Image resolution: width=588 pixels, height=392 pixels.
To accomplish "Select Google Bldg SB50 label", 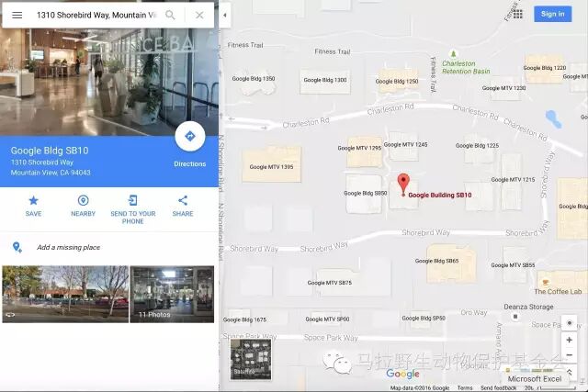I will coord(366,194).
